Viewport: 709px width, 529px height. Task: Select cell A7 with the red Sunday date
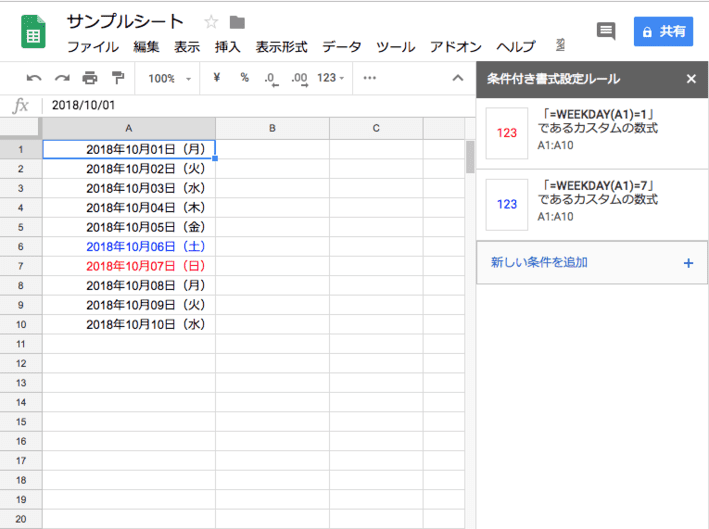128,266
